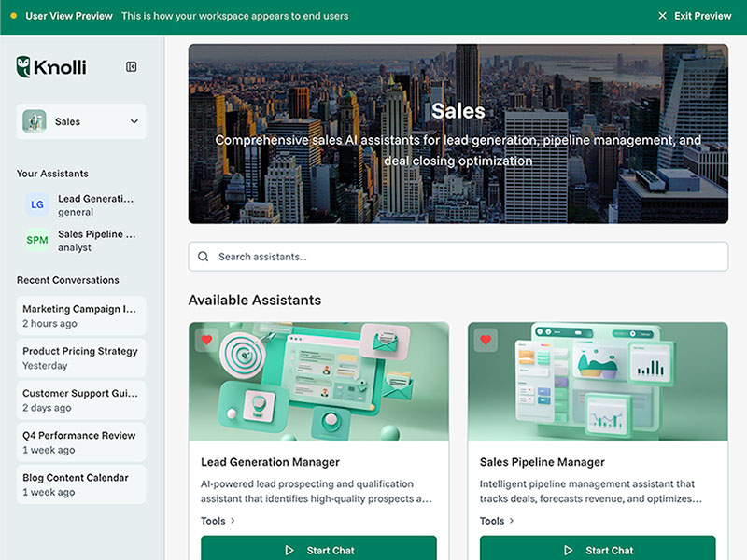Click the Search assistants input field
This screenshot has width=747, height=560.
pos(458,257)
